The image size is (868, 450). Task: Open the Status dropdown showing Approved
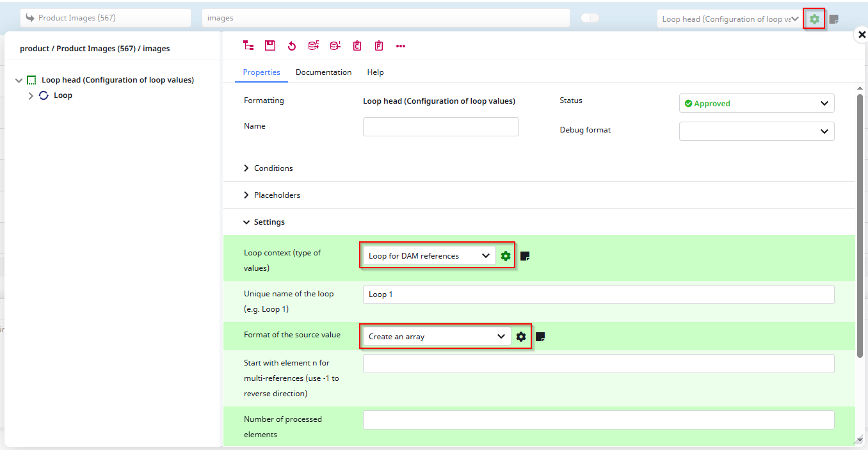click(x=756, y=103)
